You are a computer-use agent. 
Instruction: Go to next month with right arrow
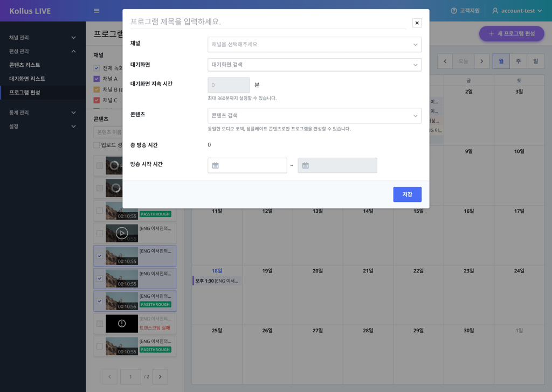point(482,61)
